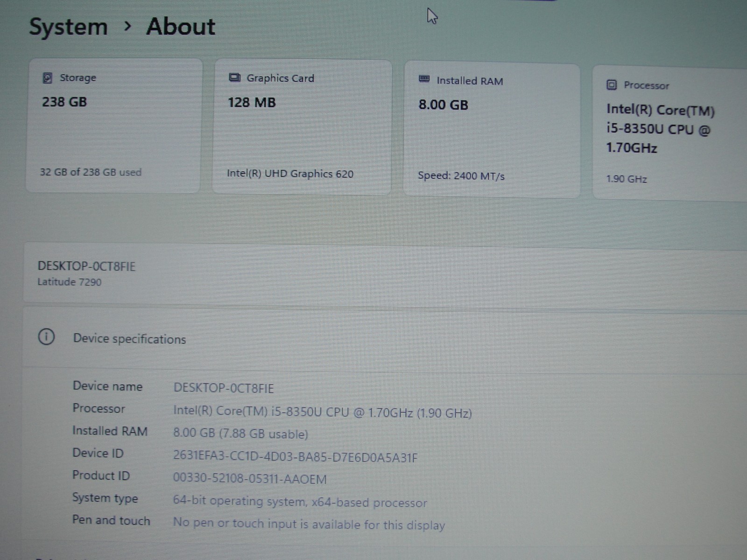Click the Product ID value 00330-52108-05311-AAOEM
The width and height of the screenshot is (747, 560).
tap(250, 479)
